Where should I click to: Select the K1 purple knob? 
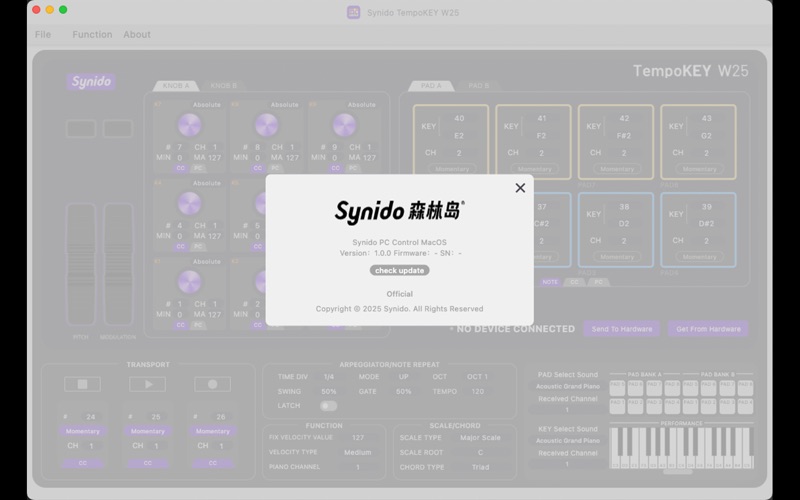(189, 282)
